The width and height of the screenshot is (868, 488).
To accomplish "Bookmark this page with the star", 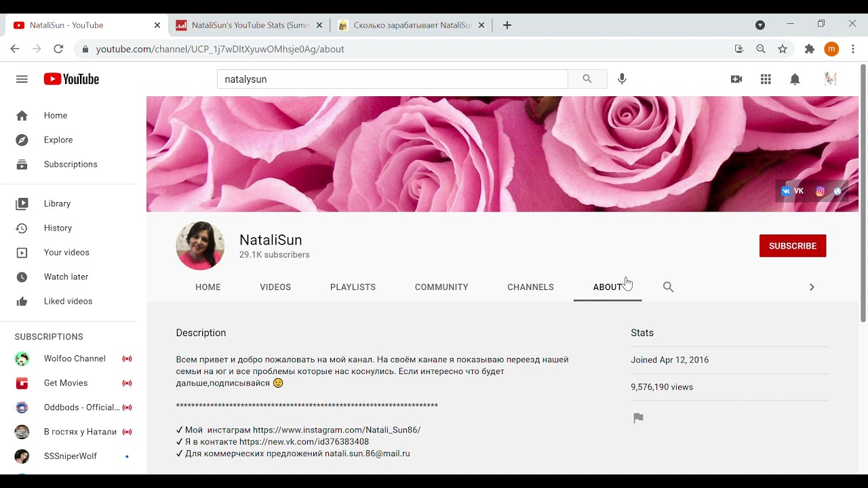I will pos(783,49).
